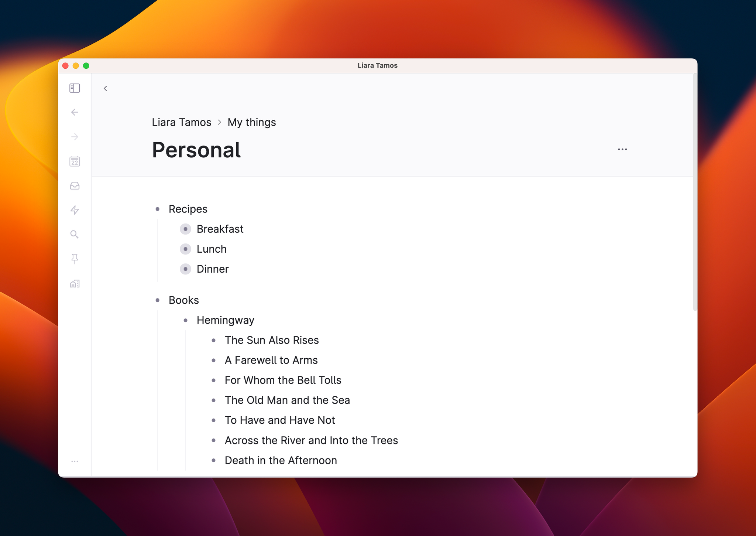Collapse the Hemingway bullet
The width and height of the screenshot is (756, 536).
(x=186, y=320)
